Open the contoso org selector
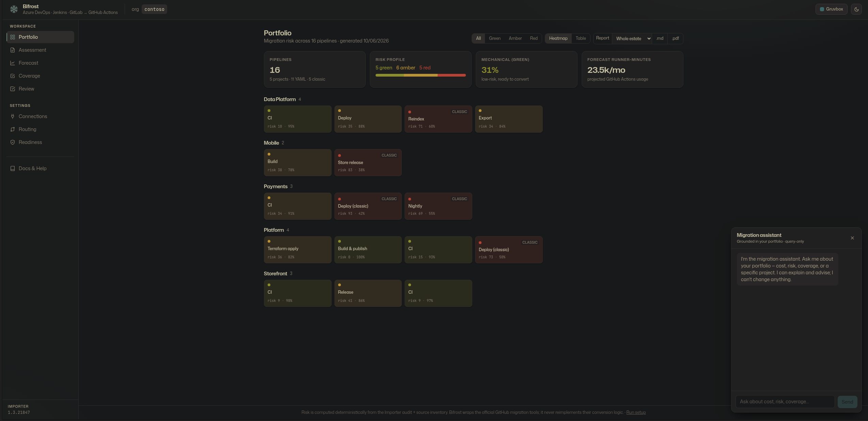 (154, 9)
